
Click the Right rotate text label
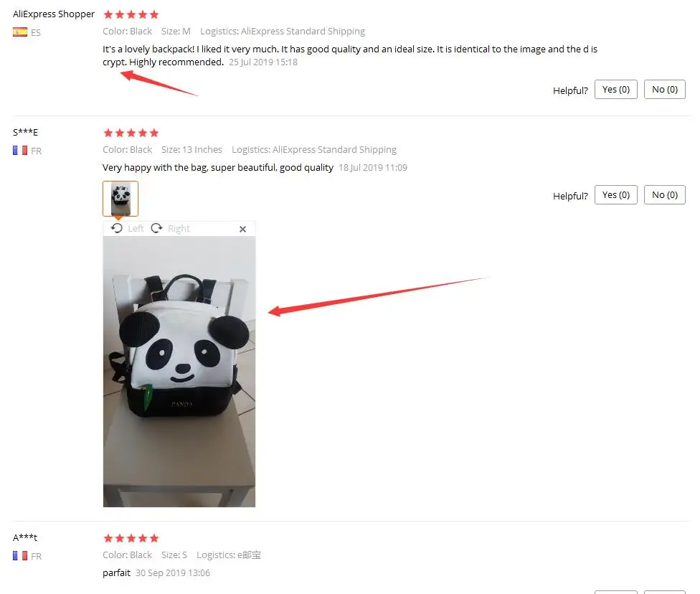tap(179, 229)
